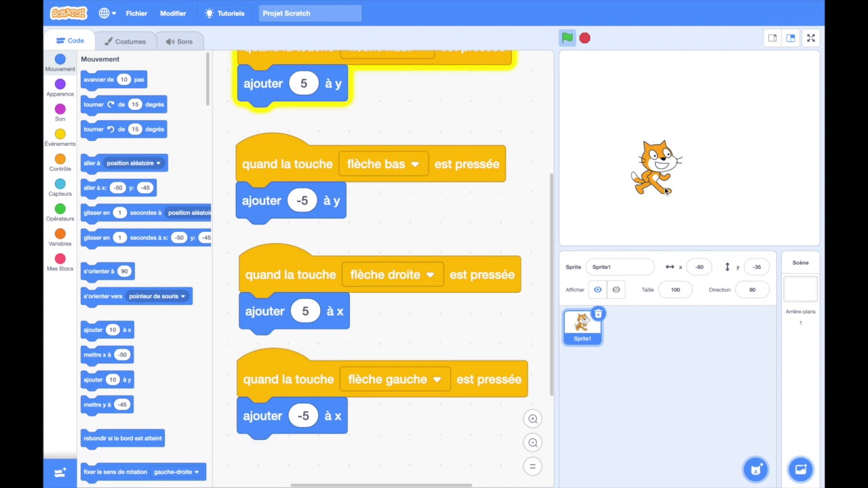
Task: Open the Fichier menu
Action: pyautogui.click(x=136, y=13)
